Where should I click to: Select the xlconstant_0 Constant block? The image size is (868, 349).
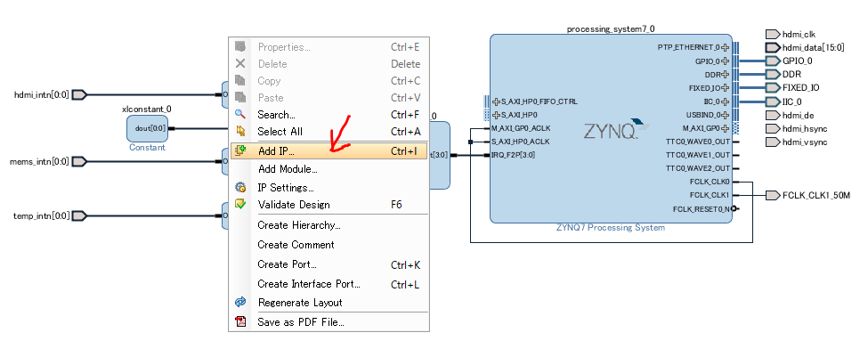click(147, 128)
